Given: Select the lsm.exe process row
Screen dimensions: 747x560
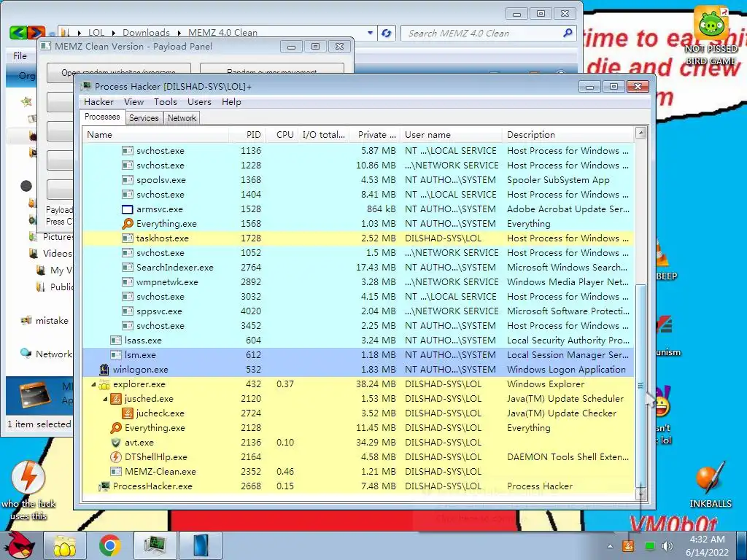Looking at the screenshot, I should pyautogui.click(x=358, y=355).
